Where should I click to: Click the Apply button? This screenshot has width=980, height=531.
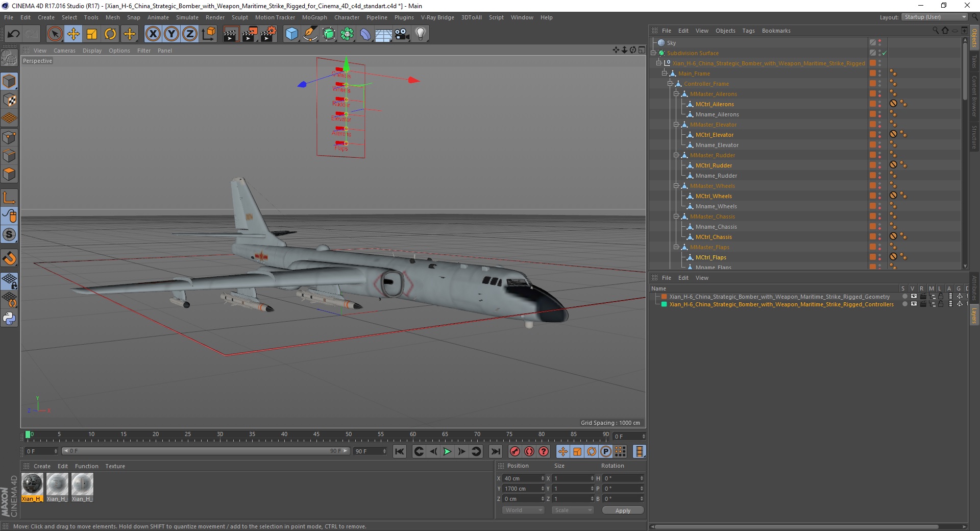623,511
